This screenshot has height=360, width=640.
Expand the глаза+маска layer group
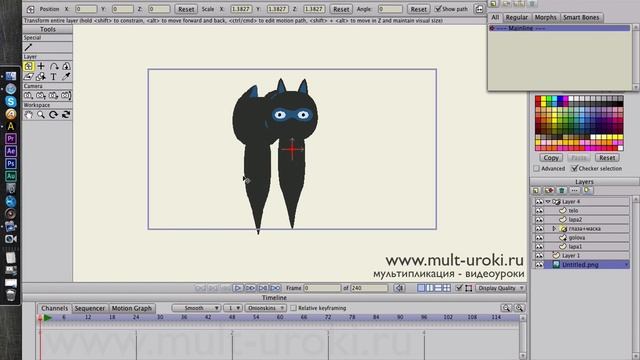click(554, 229)
